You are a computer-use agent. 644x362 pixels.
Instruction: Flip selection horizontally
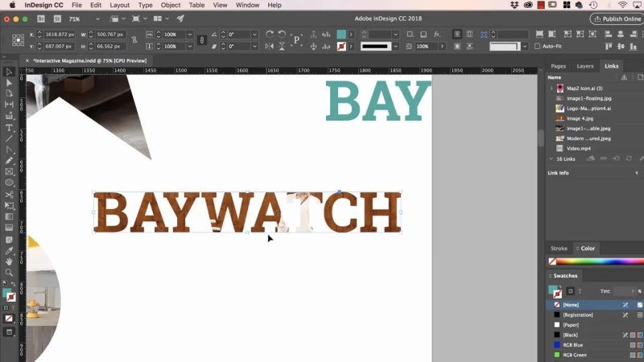click(x=270, y=47)
